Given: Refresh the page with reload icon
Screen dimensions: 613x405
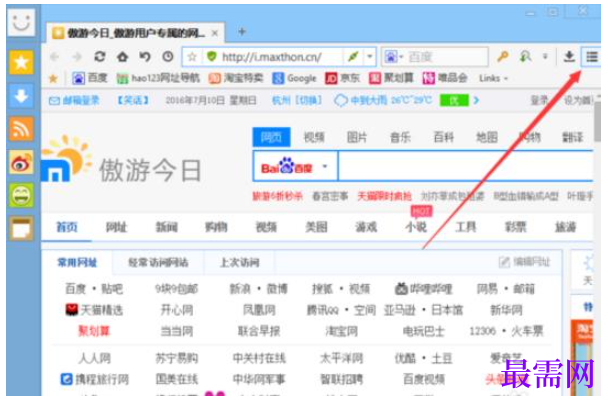Looking at the screenshot, I should [100, 57].
